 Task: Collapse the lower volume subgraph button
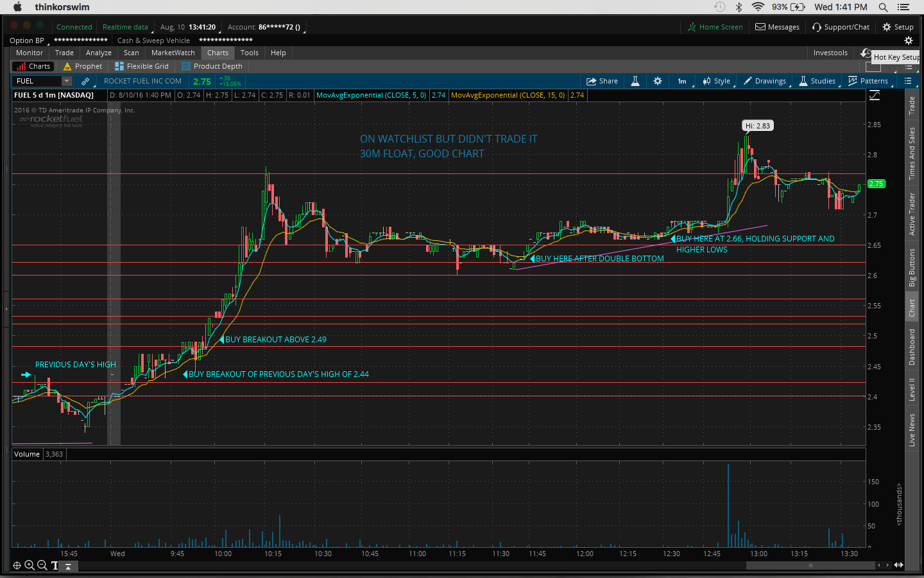pyautogui.click(x=68, y=566)
